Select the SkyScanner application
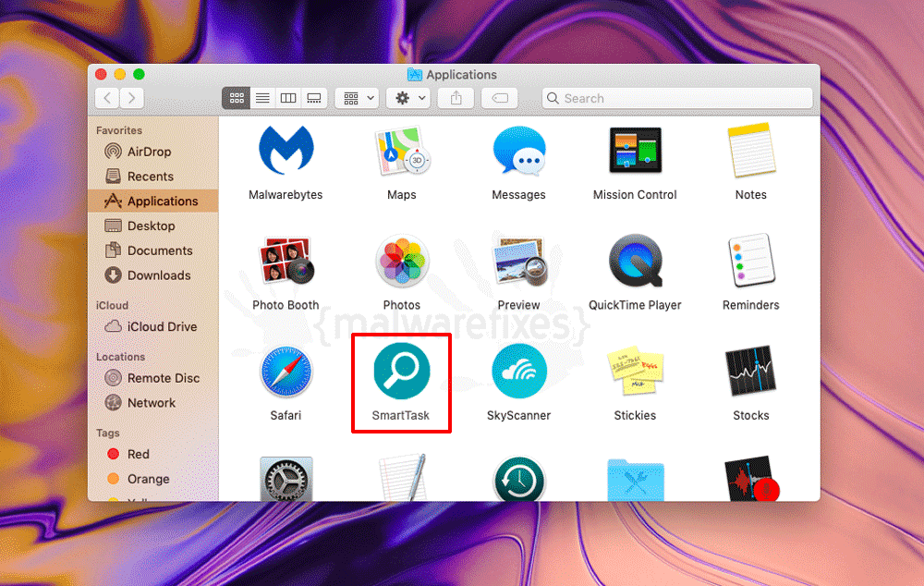 pos(518,372)
